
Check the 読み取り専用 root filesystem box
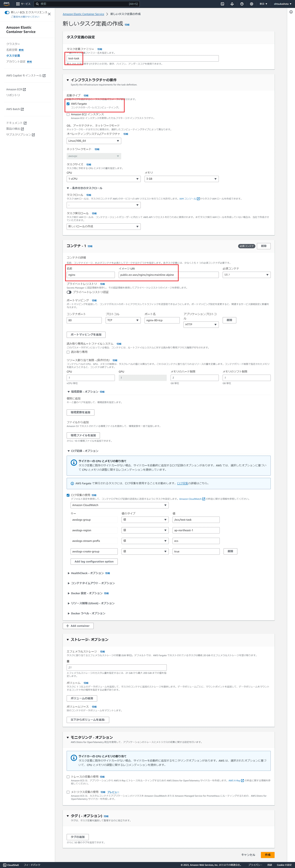(x=68, y=352)
